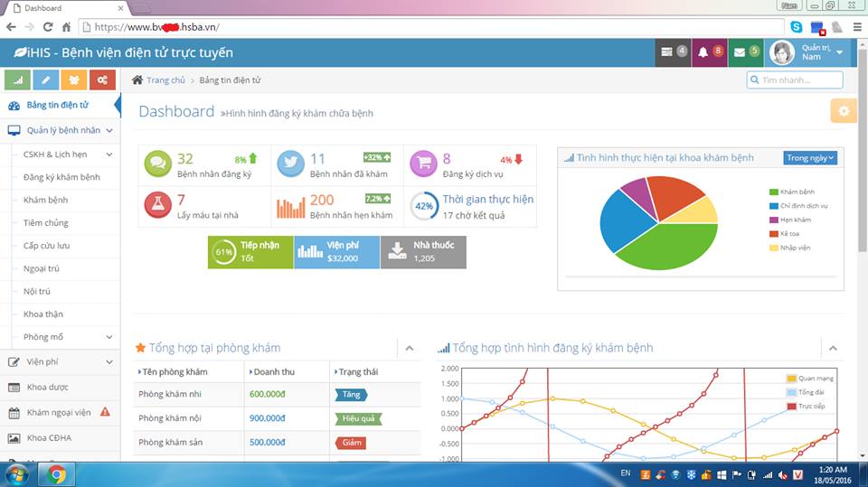Click the browser back arrow
This screenshot has height=487, width=868.
11,26
